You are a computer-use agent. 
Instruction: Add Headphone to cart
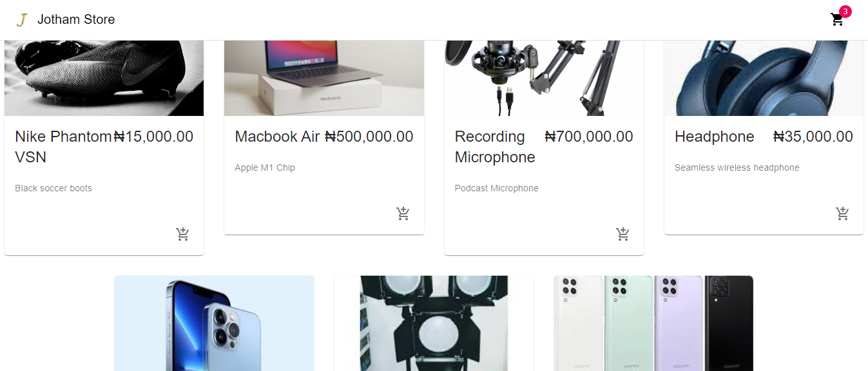(x=842, y=213)
